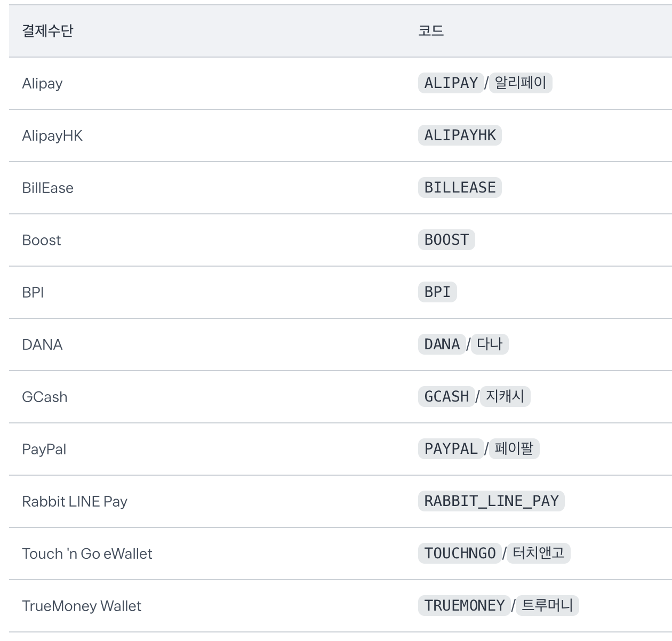Click the GCASH code badge

(446, 397)
